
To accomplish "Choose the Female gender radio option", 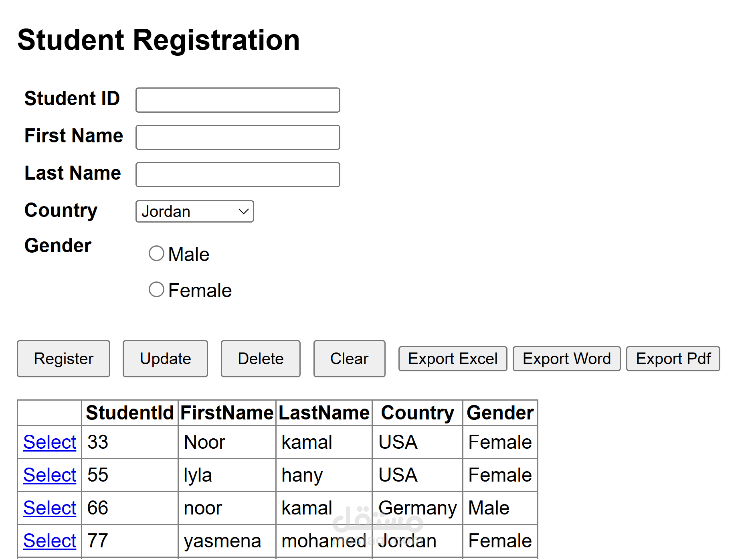I will (x=156, y=290).
